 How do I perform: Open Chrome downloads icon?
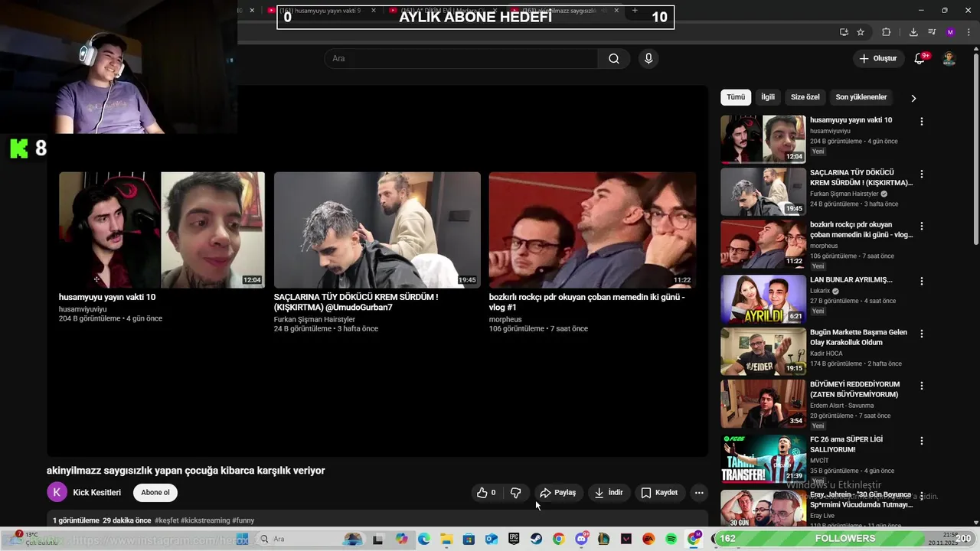913,32
